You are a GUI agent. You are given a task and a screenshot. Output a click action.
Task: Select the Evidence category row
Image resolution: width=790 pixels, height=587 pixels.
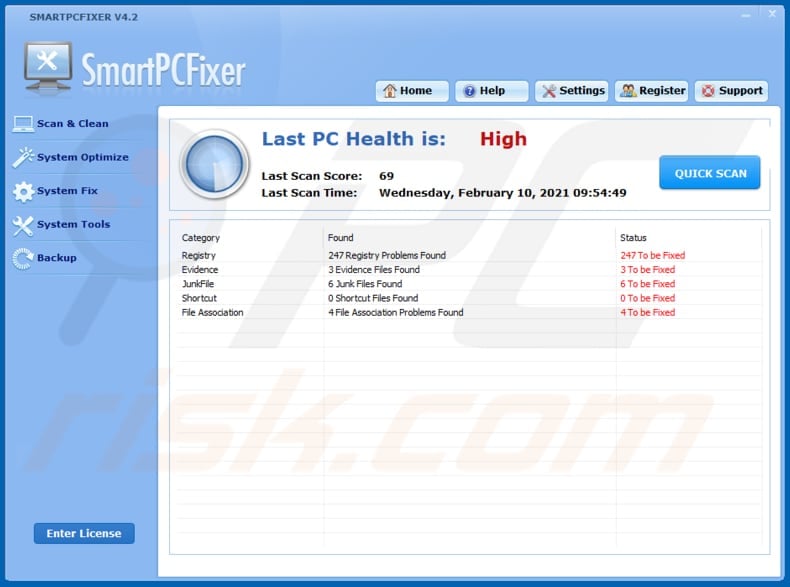[x=470, y=270]
